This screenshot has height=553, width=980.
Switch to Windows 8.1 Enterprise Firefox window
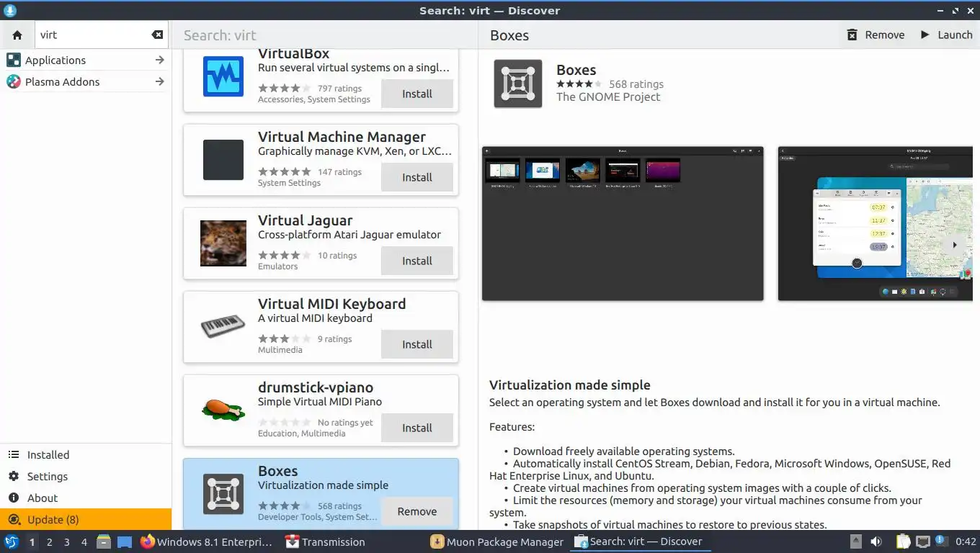click(207, 541)
